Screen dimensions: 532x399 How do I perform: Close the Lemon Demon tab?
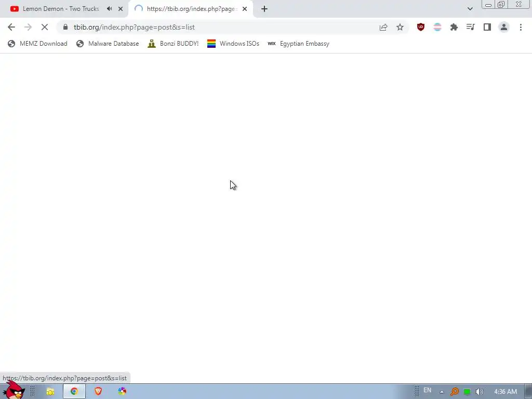coord(121,9)
